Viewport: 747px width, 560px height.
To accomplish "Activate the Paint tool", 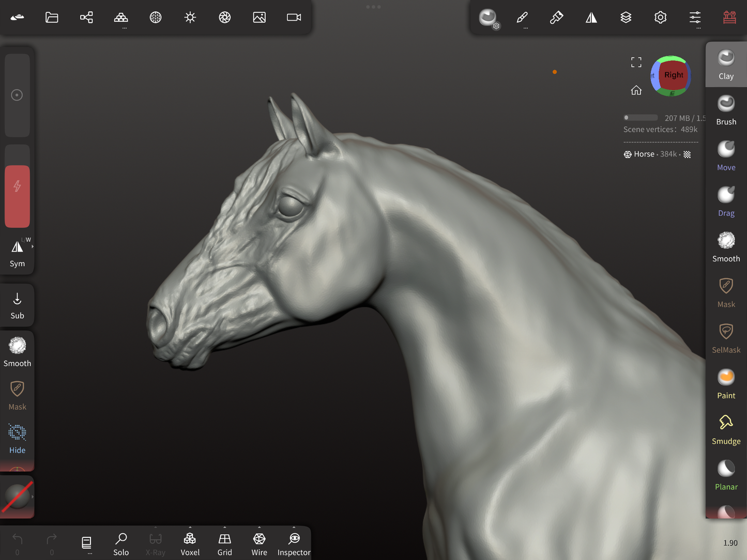I will click(726, 384).
